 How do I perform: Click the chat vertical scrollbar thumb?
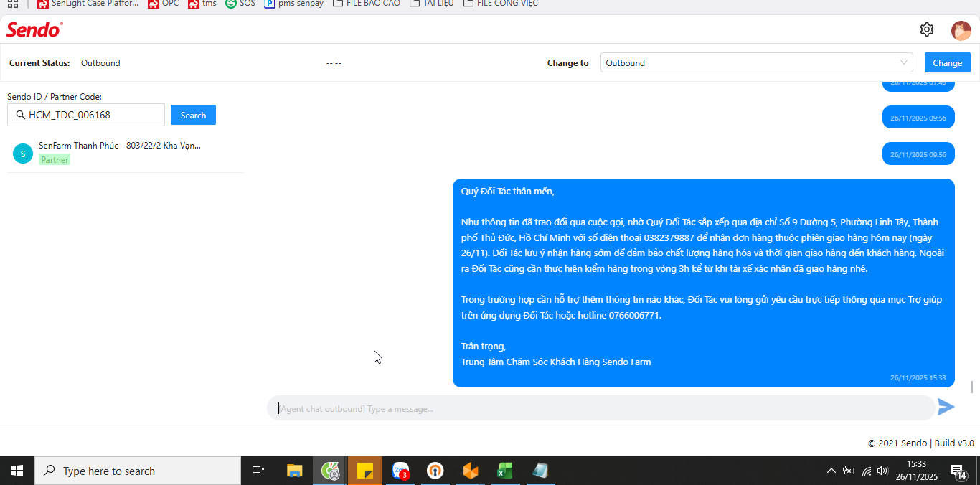click(972, 387)
